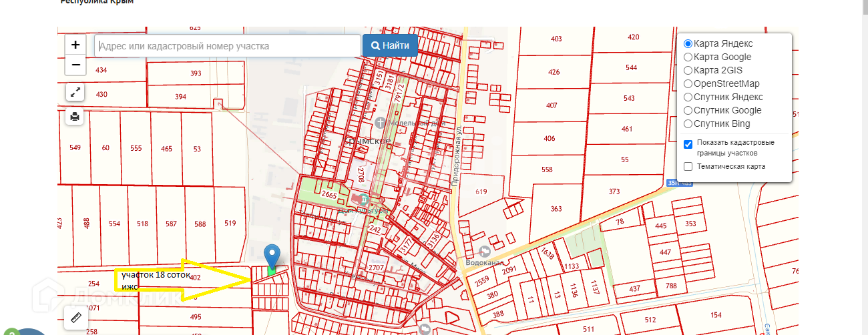
Task: Click parcel number 403
Action: [556, 39]
